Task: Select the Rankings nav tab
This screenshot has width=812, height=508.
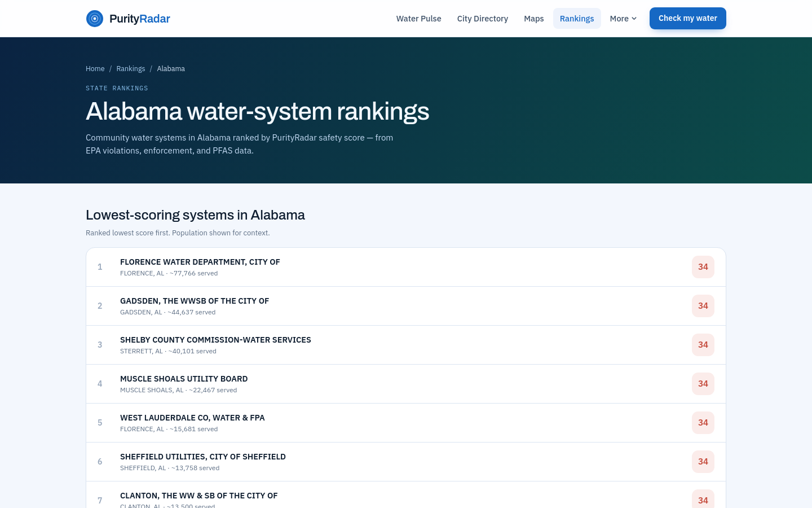Action: 577,19
